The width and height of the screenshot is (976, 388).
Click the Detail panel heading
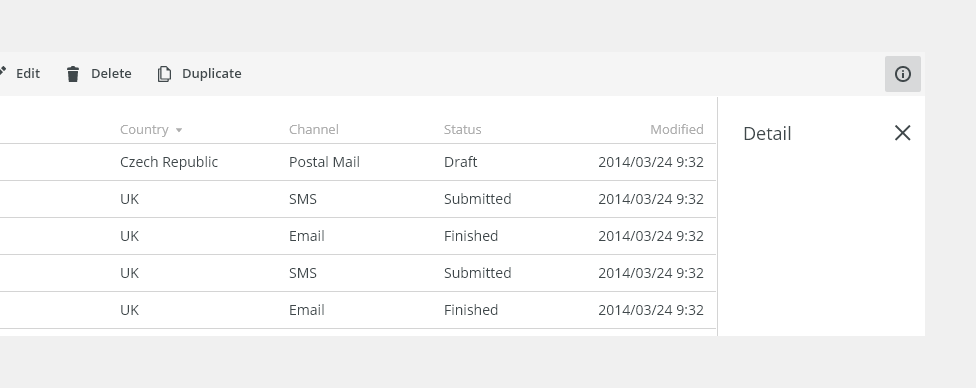pyautogui.click(x=767, y=134)
